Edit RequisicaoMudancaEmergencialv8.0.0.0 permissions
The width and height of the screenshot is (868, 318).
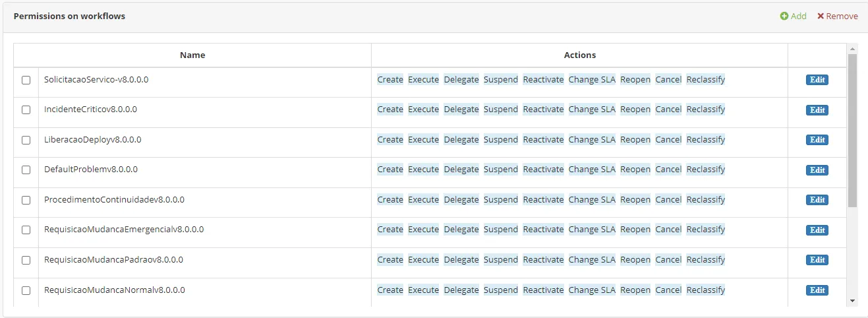point(817,230)
